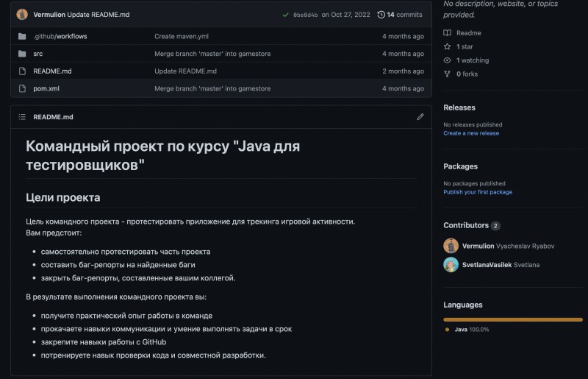
Task: Open the 1 watching link
Action: (472, 60)
